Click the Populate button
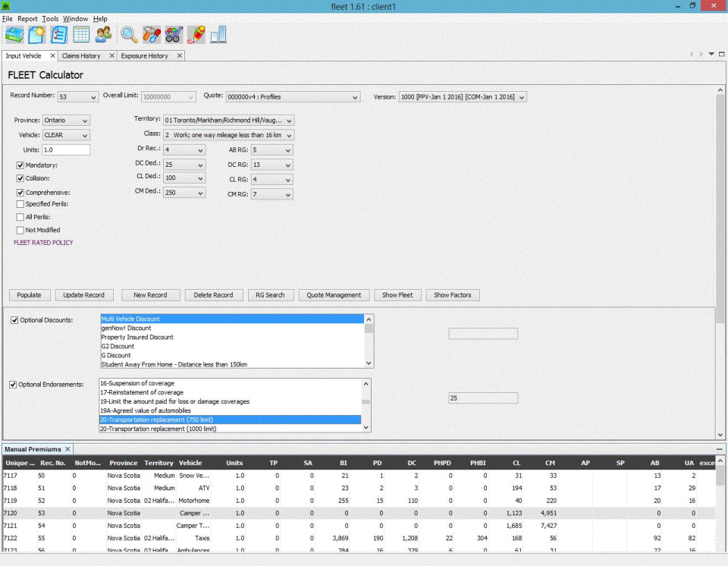Screen dimensions: 728x566 click(30, 295)
